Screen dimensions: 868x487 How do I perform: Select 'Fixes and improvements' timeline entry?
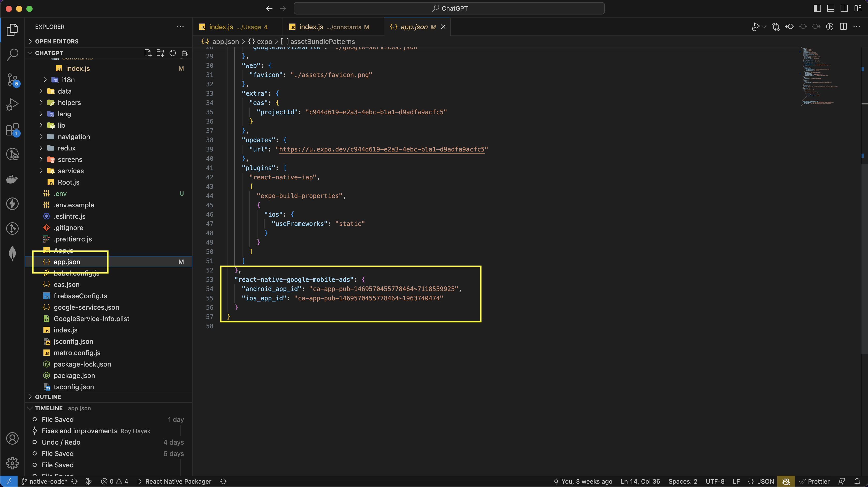tap(109, 431)
